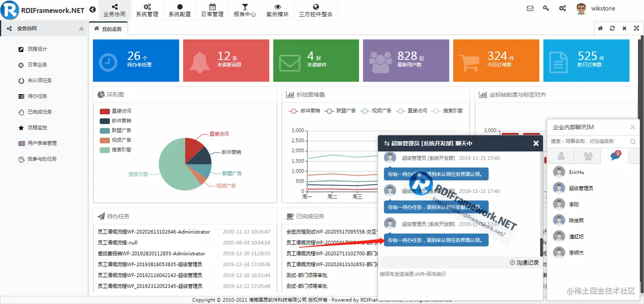Image resolution: width=644 pixels, height=304 pixels.
Task: Open task 员工请假流程WF-20202613102646-Administrator
Action: 154,232
